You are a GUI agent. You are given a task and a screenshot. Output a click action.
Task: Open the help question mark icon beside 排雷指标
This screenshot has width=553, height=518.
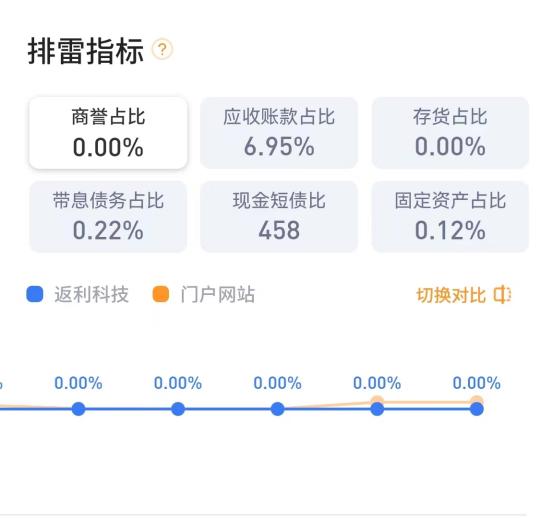162,49
